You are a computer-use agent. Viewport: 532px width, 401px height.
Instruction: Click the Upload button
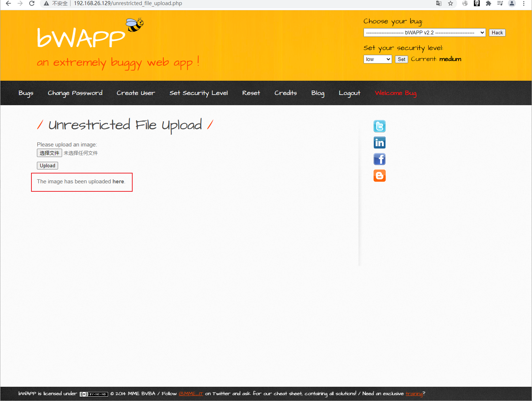pyautogui.click(x=47, y=165)
